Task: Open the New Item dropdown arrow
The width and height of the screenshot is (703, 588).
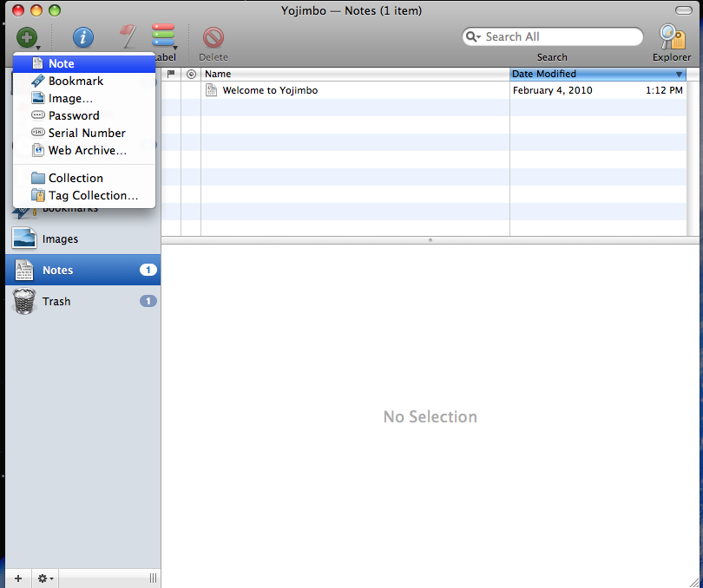Action: tap(38, 48)
